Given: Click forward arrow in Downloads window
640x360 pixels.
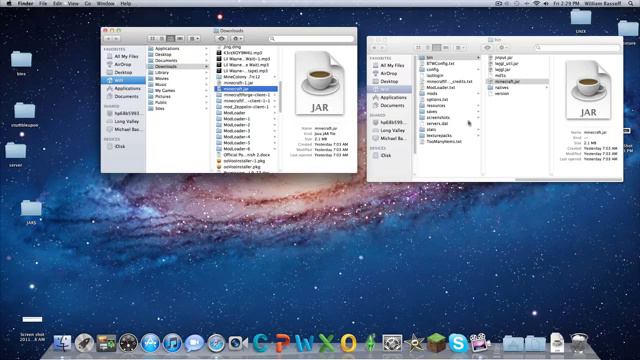Looking at the screenshot, I should (116, 38).
